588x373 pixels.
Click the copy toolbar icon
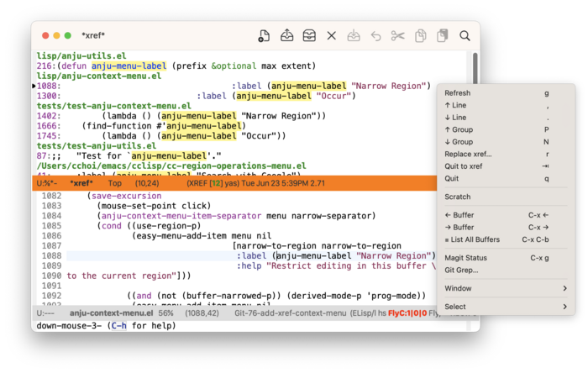[420, 35]
